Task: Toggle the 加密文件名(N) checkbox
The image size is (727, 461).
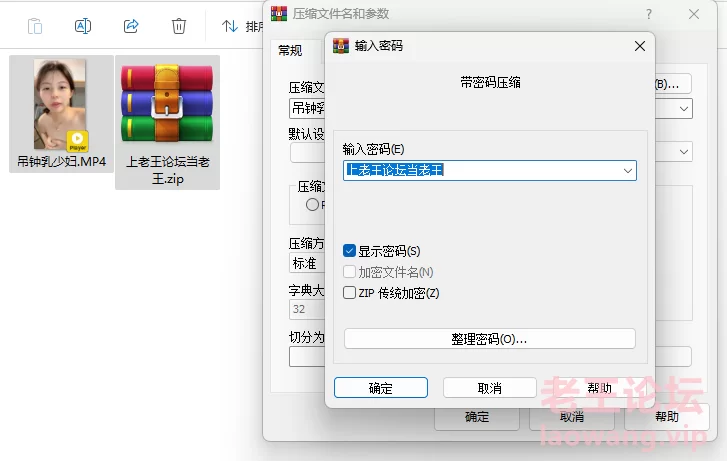Action: click(349, 272)
